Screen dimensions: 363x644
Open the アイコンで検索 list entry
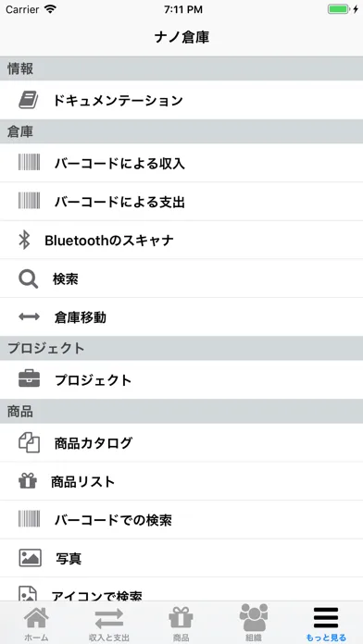pyautogui.click(x=181, y=589)
